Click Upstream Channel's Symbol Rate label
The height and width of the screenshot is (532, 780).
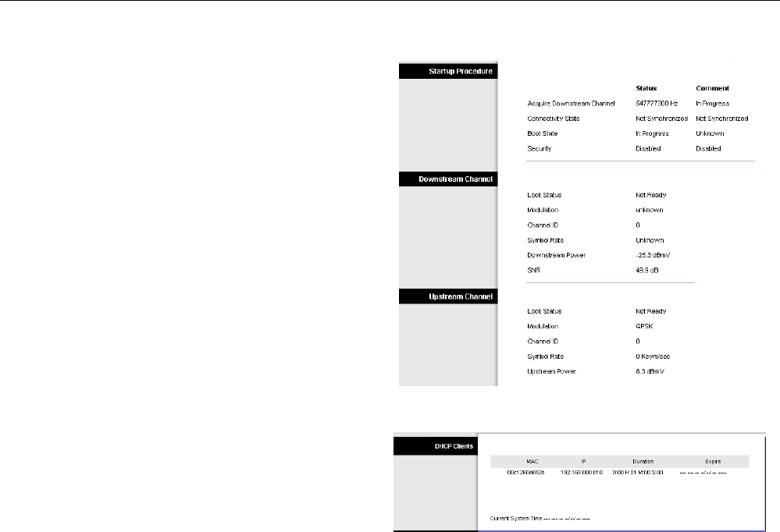545,356
